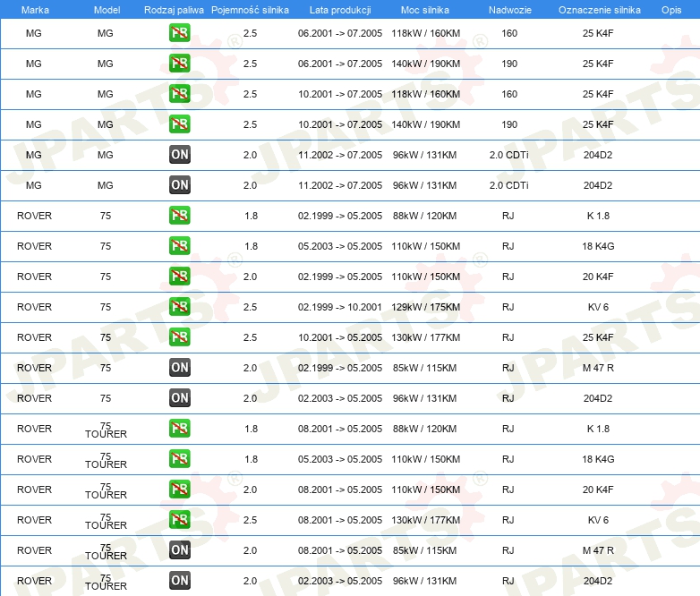Screen dimensions: 700x596
Task: Select '05.2003 -> 05.2005' in 75 Tourer 18 K4G row
Action: tap(340, 459)
